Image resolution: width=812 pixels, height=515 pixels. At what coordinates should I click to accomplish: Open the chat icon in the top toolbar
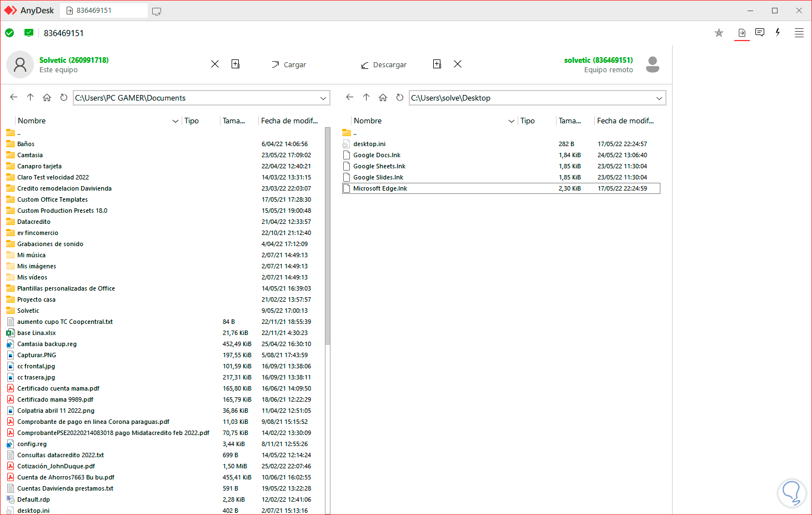coord(760,32)
